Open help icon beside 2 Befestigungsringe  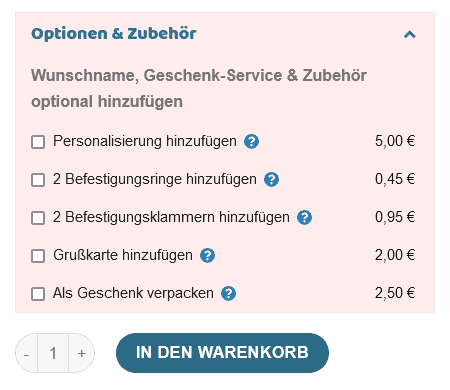[271, 180]
